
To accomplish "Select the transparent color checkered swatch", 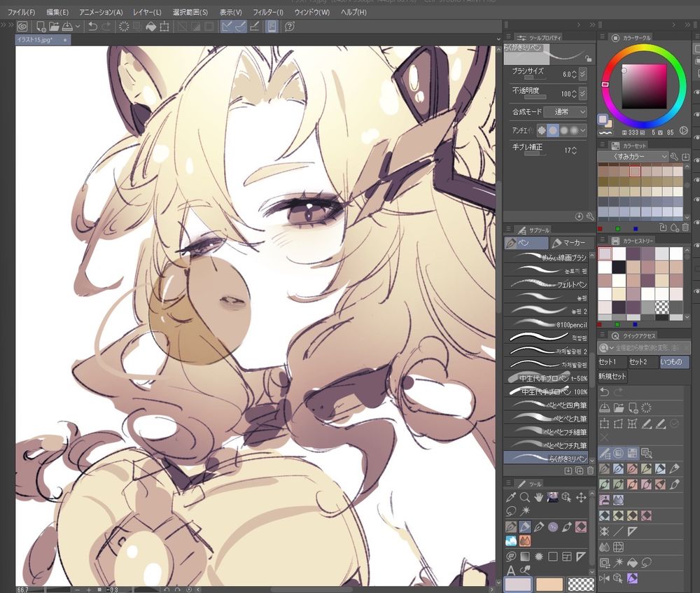I will pyautogui.click(x=580, y=585).
